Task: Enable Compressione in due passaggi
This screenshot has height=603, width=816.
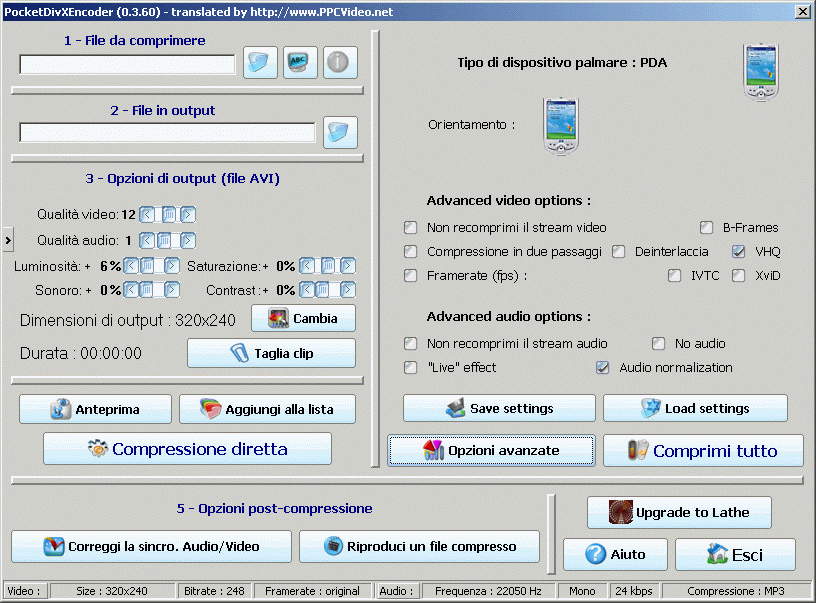Action: 411,252
